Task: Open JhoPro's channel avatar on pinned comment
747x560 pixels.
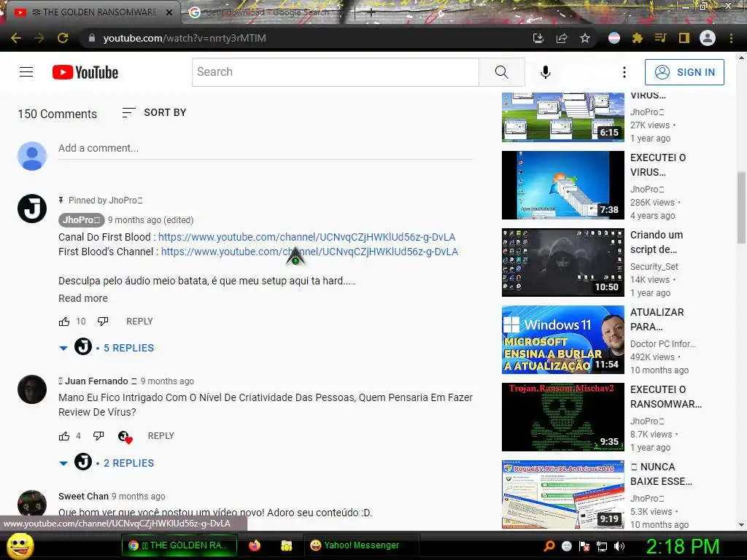Action: coord(32,209)
